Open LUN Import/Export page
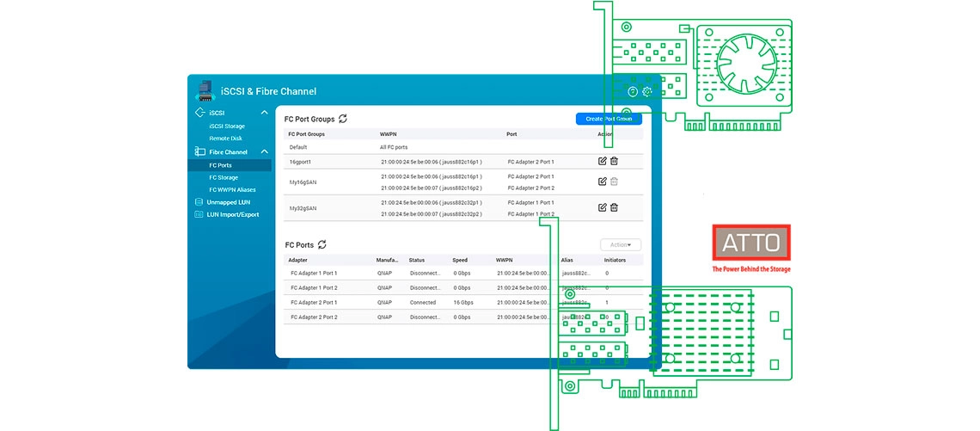This screenshot has height=431, width=980. tap(233, 214)
